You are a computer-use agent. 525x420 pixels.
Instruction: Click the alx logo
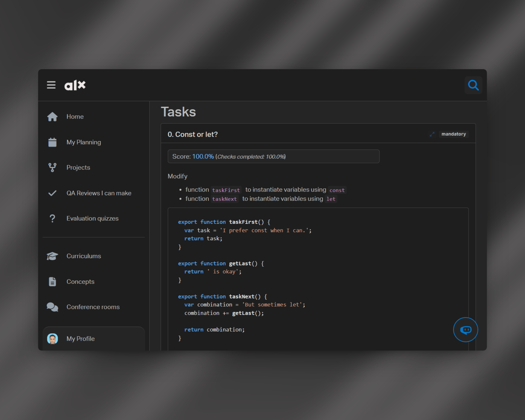click(x=75, y=85)
